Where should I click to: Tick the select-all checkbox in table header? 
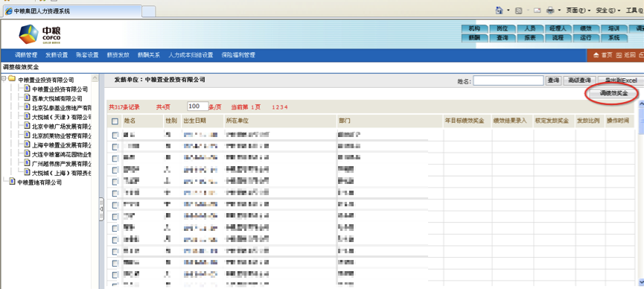point(115,121)
